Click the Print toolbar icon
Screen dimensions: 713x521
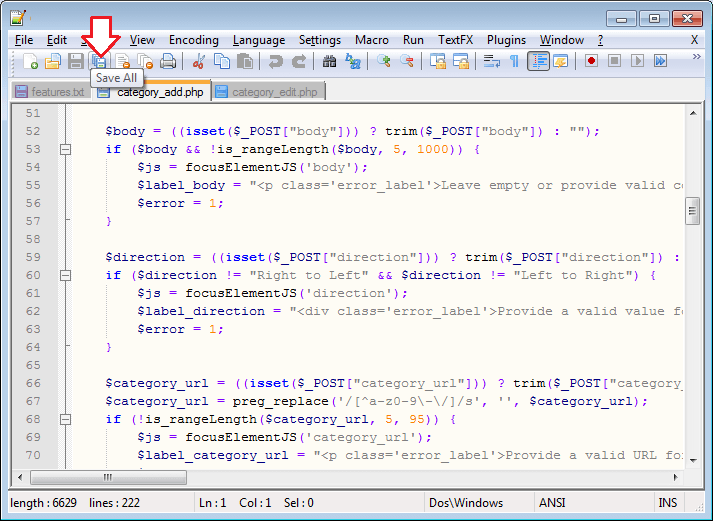[x=168, y=62]
